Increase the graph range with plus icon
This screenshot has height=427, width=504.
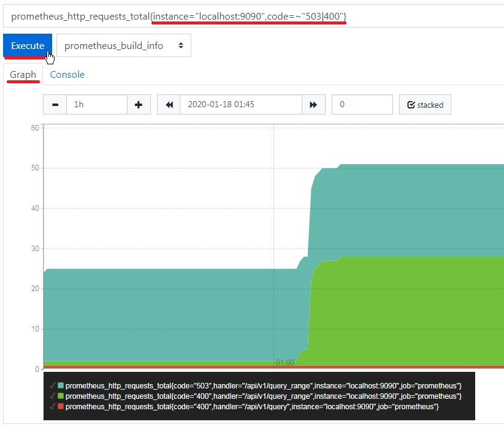click(139, 105)
